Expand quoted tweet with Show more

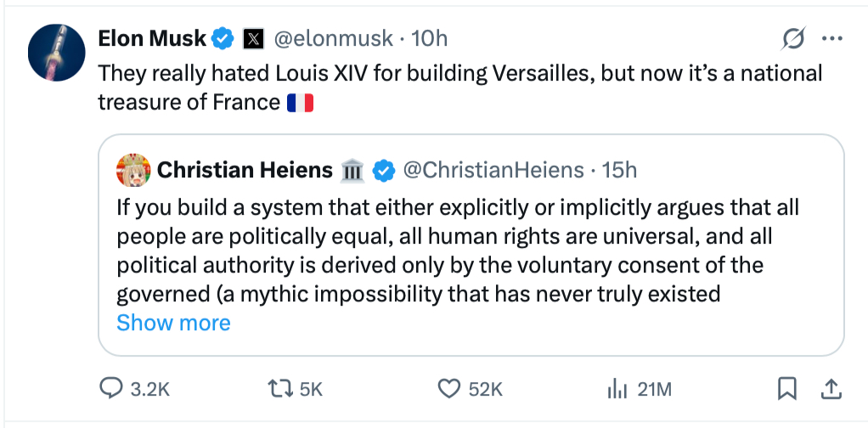pyautogui.click(x=173, y=323)
